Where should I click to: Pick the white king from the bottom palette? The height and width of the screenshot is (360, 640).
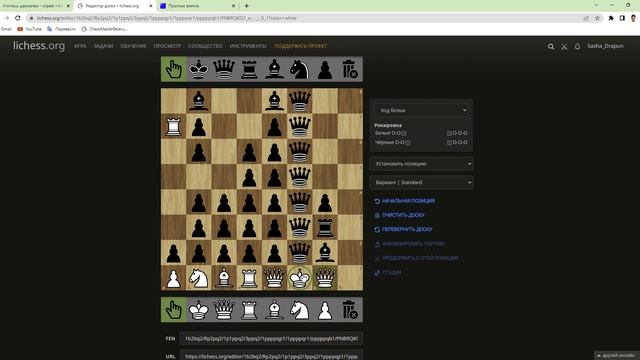(x=199, y=310)
